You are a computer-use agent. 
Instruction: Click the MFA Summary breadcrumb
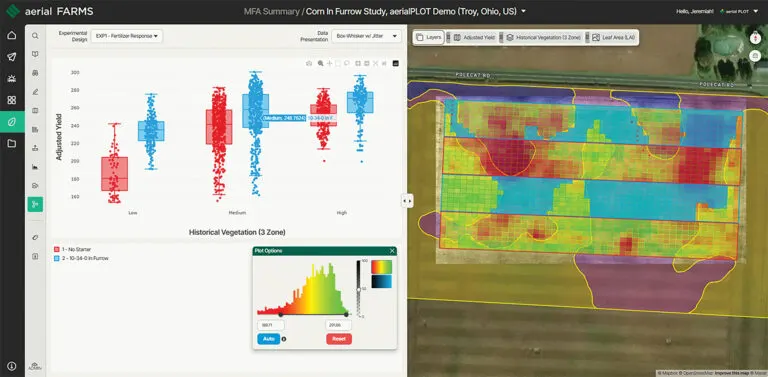pos(272,11)
